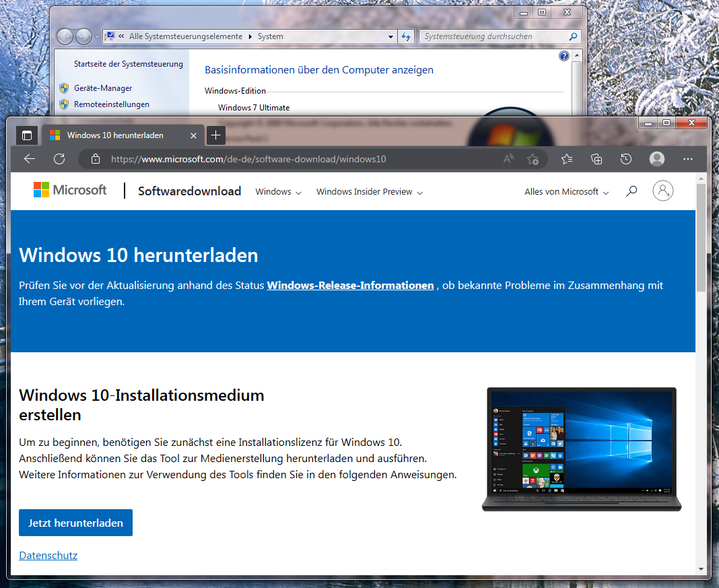Click Basisinformationen über den Computer anzeigen heading

tap(318, 70)
